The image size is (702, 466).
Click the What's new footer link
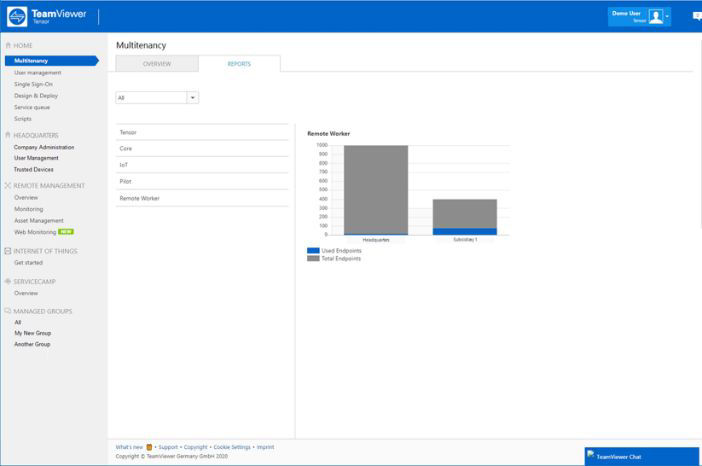click(129, 447)
